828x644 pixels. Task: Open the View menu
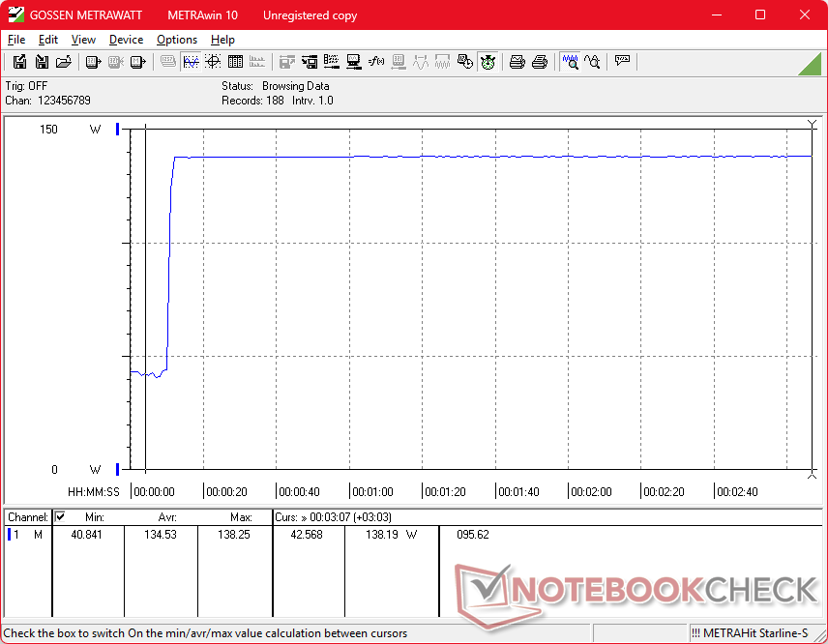pos(83,40)
